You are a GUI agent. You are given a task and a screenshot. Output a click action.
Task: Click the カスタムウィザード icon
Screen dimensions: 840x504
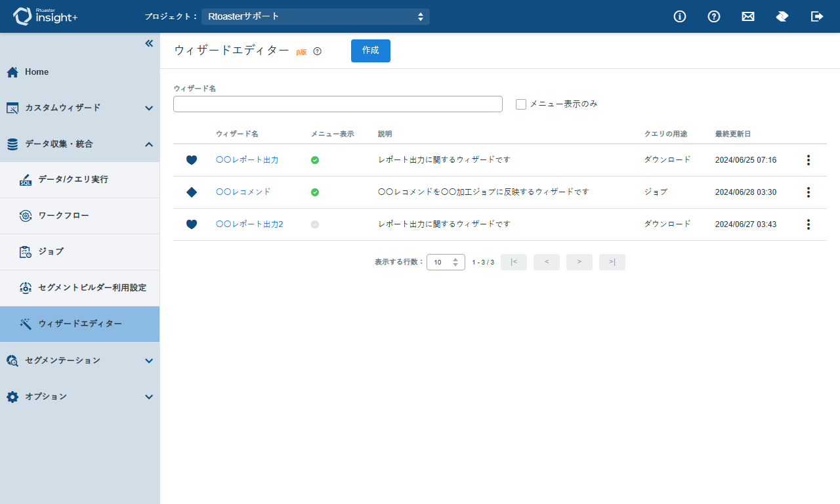pyautogui.click(x=12, y=108)
